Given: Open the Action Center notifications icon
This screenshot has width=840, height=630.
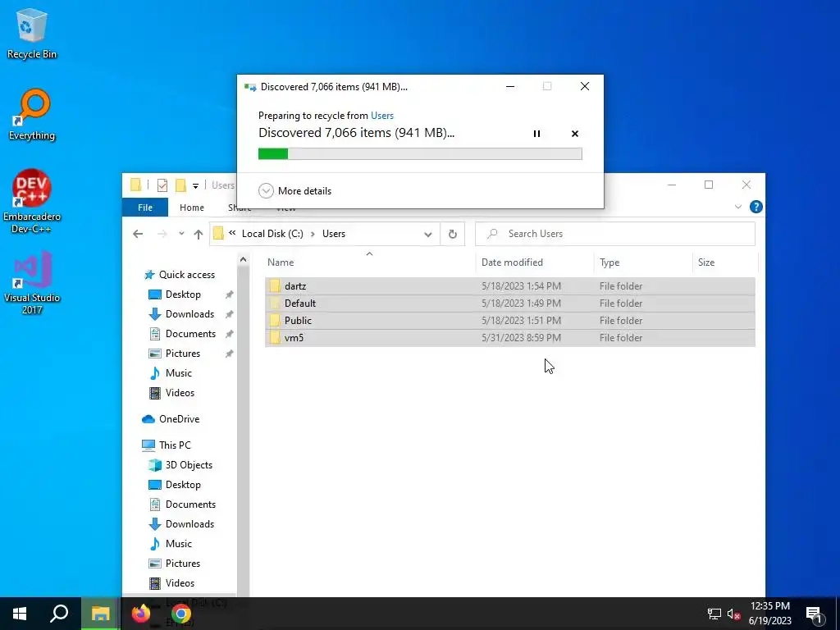Looking at the screenshot, I should click(x=815, y=614).
